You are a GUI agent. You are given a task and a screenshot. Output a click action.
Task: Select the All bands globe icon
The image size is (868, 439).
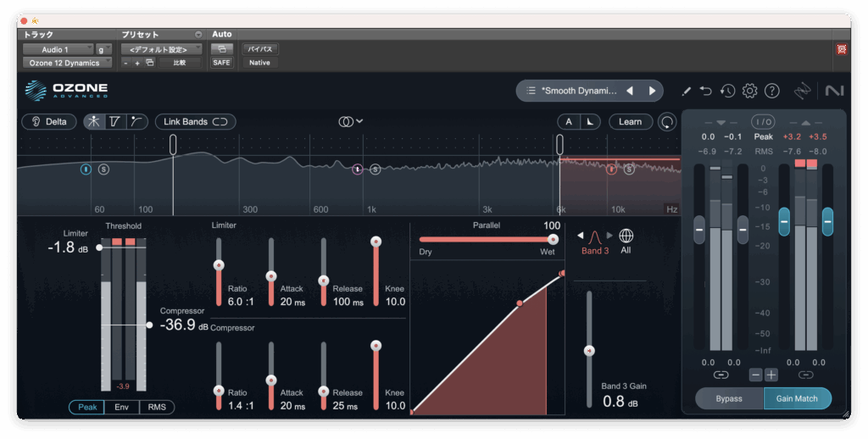pos(626,236)
